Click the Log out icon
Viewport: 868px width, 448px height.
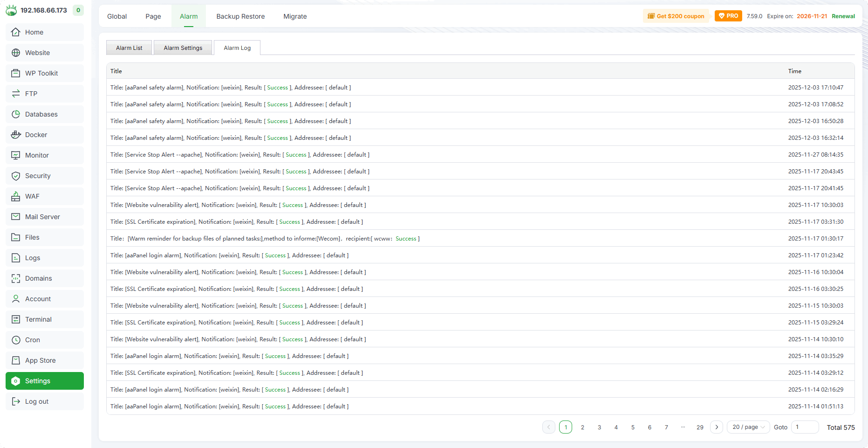click(16, 401)
